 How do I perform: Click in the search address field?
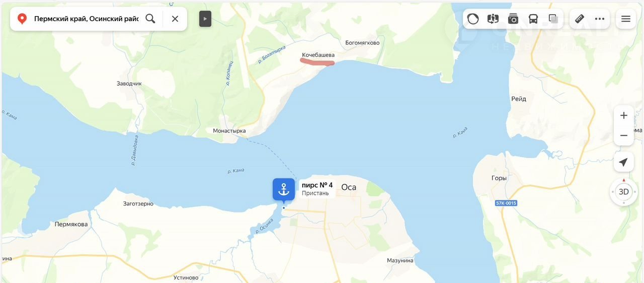point(86,19)
